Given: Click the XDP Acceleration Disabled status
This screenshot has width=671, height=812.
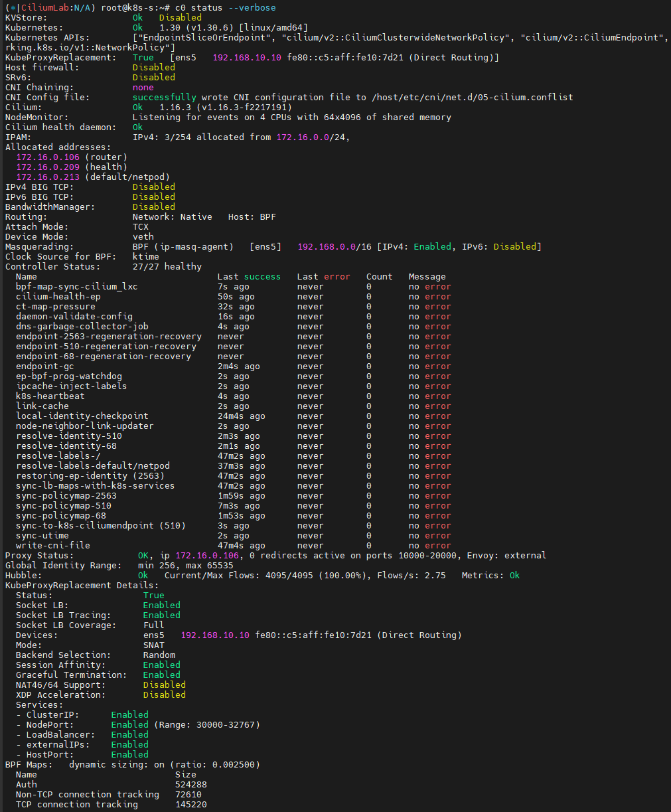Looking at the screenshot, I should pyautogui.click(x=164, y=694).
